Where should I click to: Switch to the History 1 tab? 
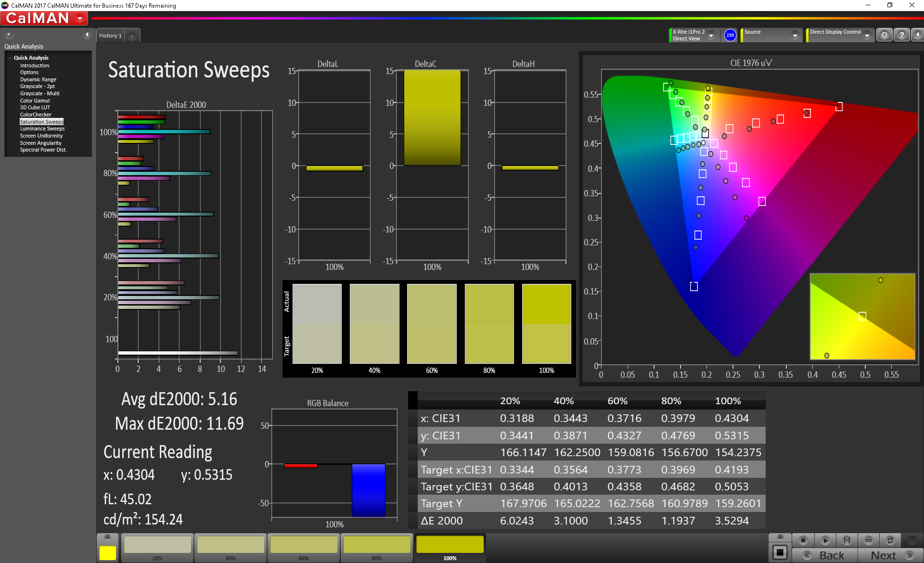[110, 36]
